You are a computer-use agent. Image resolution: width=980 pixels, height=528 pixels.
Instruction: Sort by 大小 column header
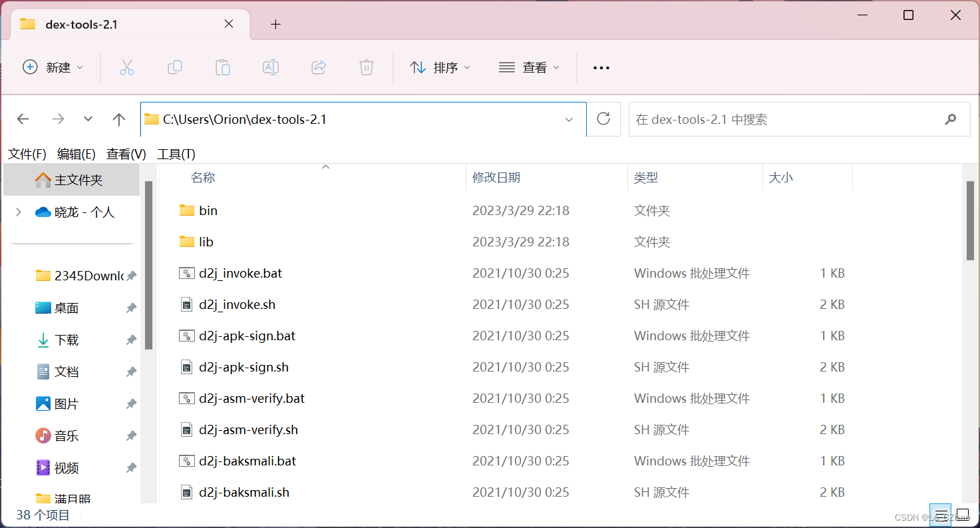[x=781, y=178]
